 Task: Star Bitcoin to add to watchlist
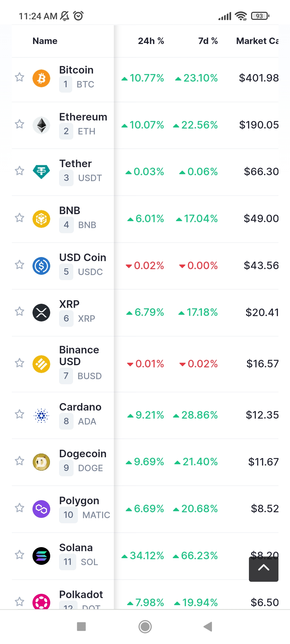tap(20, 77)
